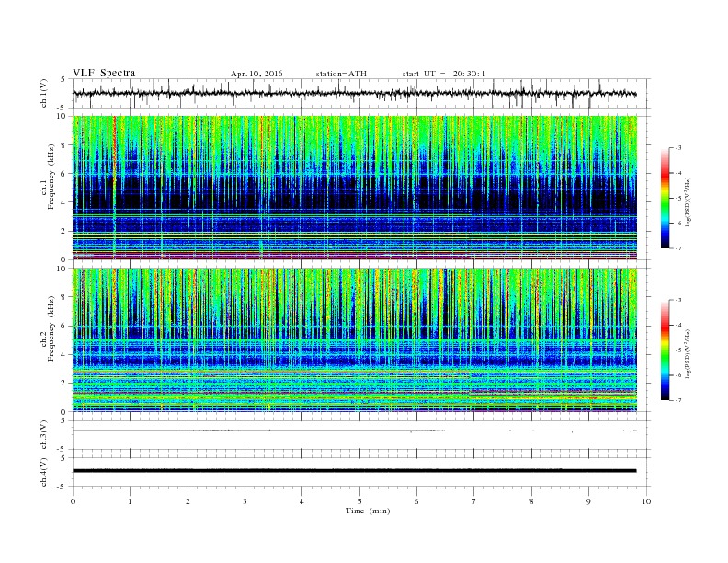728x563 pixels.
Task: Click the 'start UT = 20:30:1' label
Action: click(444, 74)
